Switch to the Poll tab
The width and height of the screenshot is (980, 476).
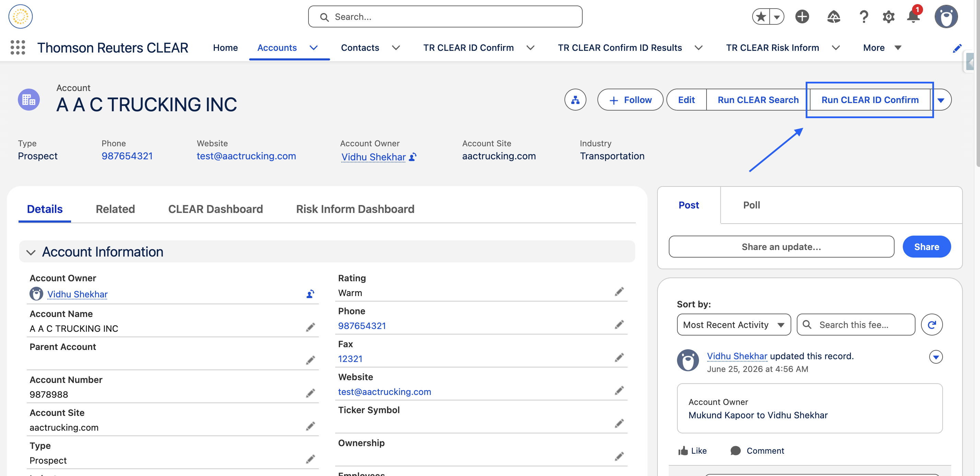(751, 205)
